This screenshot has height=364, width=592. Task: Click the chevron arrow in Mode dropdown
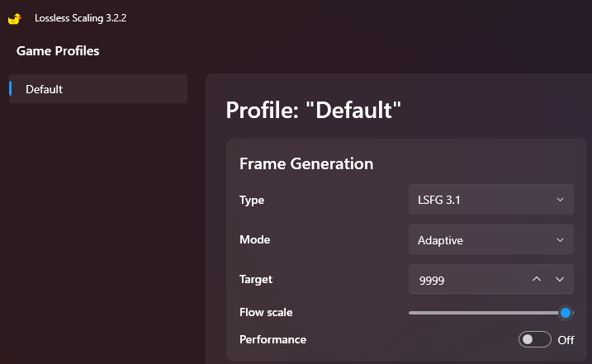coord(560,240)
